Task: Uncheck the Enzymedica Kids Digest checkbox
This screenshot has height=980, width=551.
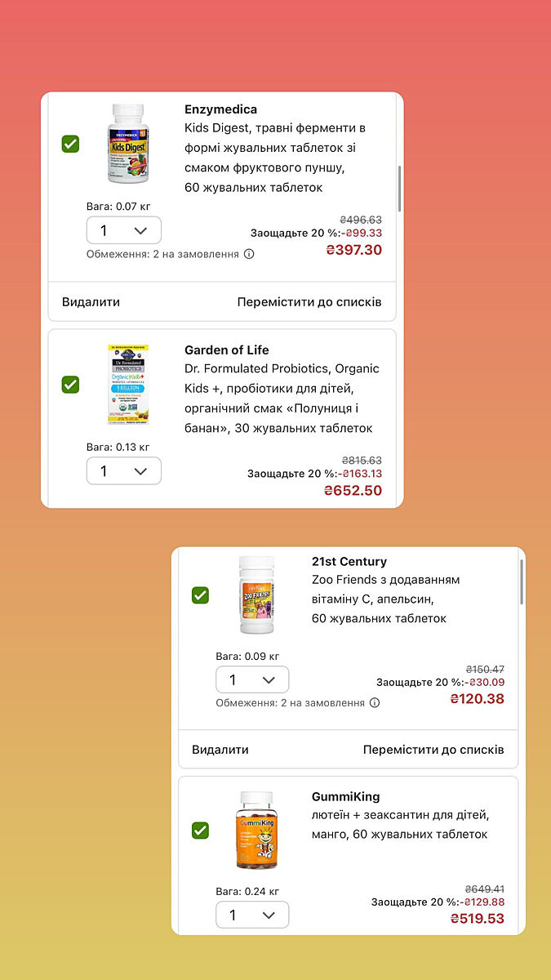Action: point(71,145)
